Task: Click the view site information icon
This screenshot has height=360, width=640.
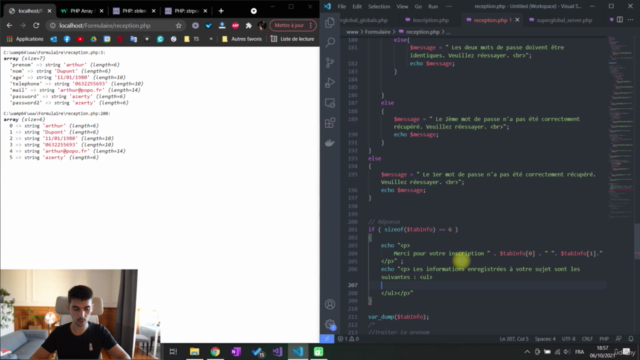Action: [x=53, y=25]
